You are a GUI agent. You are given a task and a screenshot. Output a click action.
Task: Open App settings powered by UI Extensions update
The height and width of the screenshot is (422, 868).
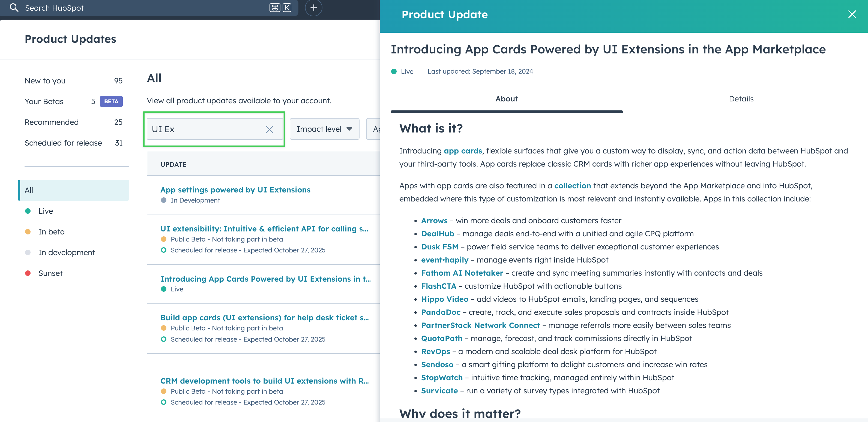(x=235, y=190)
